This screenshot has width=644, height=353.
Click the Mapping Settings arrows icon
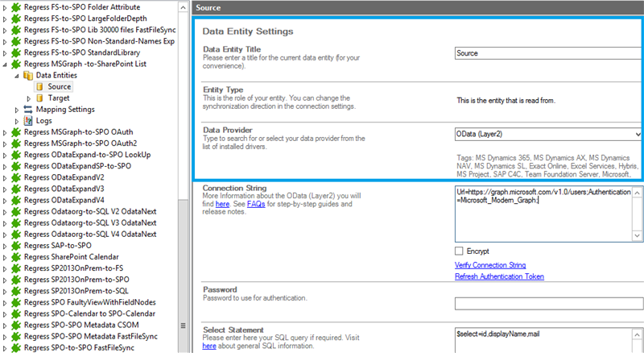[29, 109]
